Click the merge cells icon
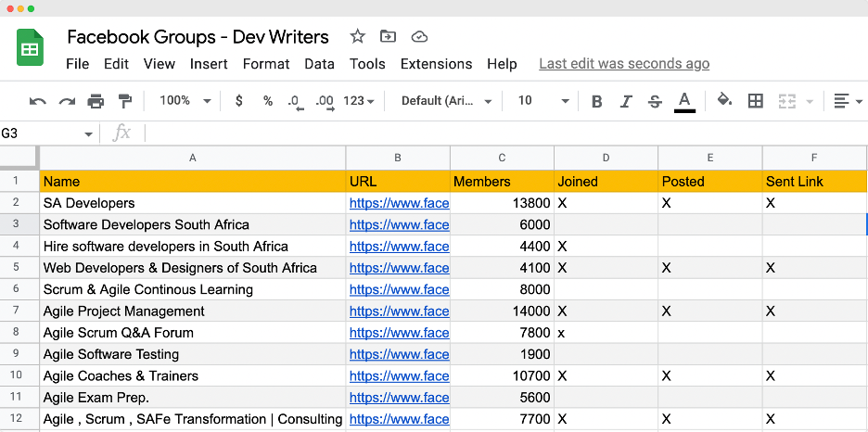 point(786,101)
